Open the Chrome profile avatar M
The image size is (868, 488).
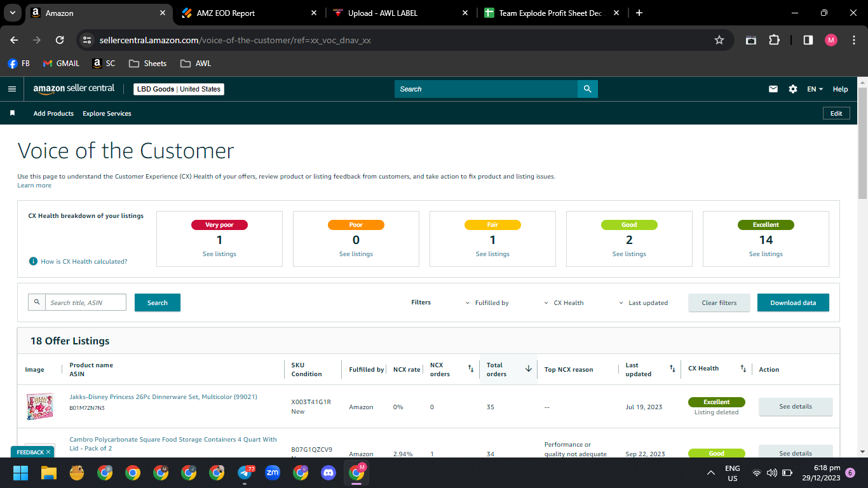pyautogui.click(x=831, y=40)
